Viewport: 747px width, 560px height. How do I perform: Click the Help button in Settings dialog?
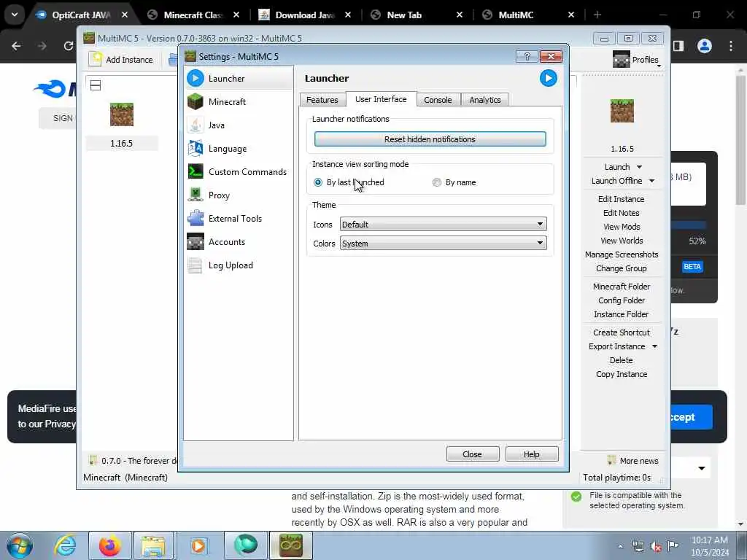531,454
